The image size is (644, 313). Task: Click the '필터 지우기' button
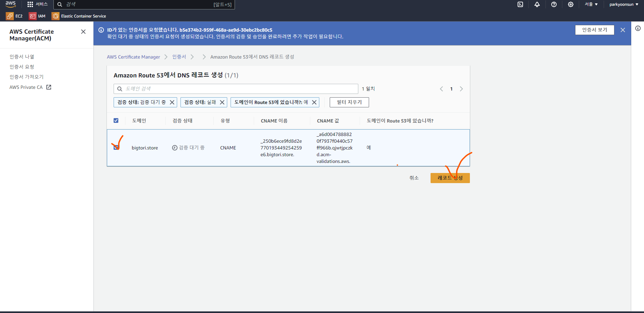coord(349,102)
